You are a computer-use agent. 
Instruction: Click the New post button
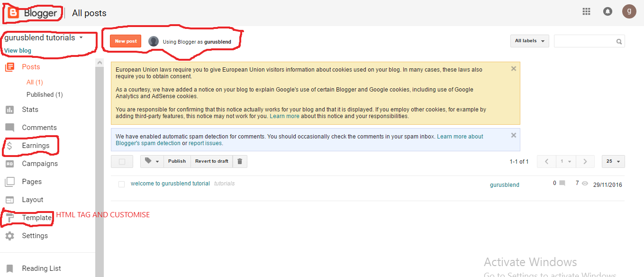point(126,41)
